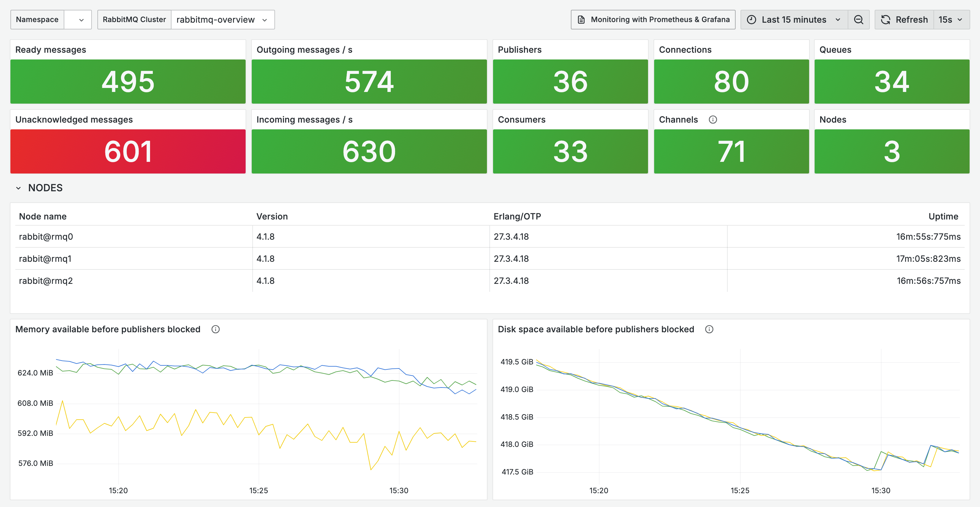This screenshot has height=507, width=980.
Task: Click the refresh dashboard icon
Action: tap(885, 19)
